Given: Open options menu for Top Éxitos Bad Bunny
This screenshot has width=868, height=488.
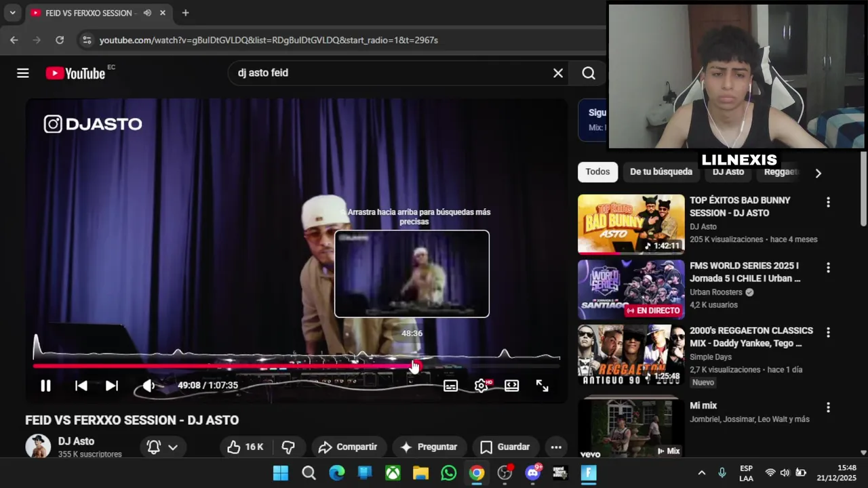Looking at the screenshot, I should coord(828,203).
